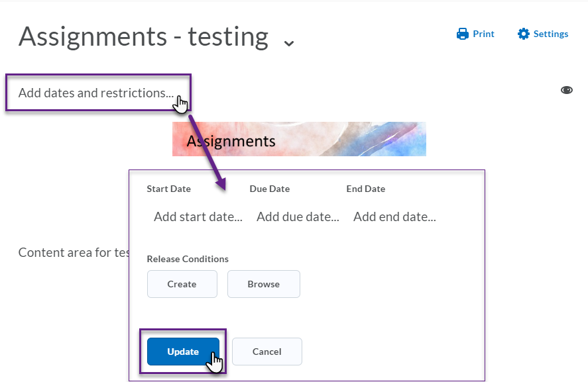The image size is (588, 382).
Task: Create a release condition
Action: pos(182,284)
